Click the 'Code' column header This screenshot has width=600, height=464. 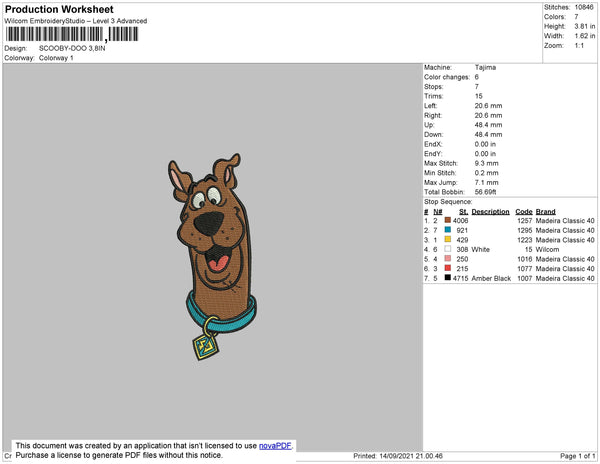[524, 212]
